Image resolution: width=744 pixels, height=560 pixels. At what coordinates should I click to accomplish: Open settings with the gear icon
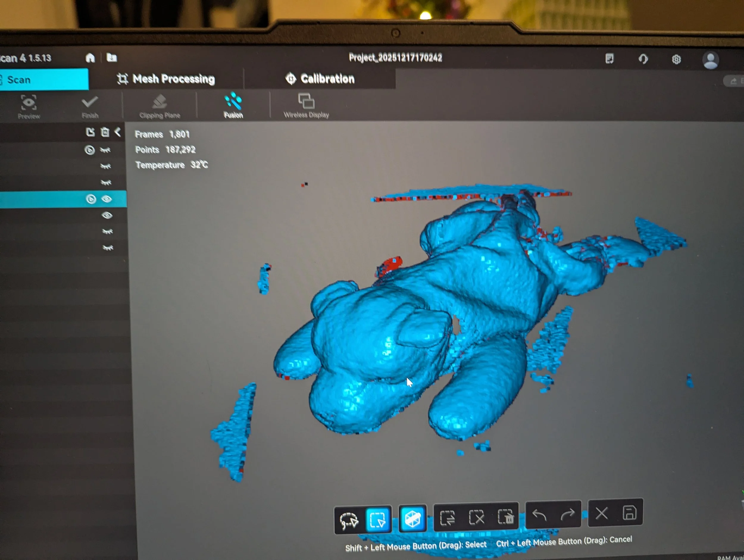click(x=676, y=60)
